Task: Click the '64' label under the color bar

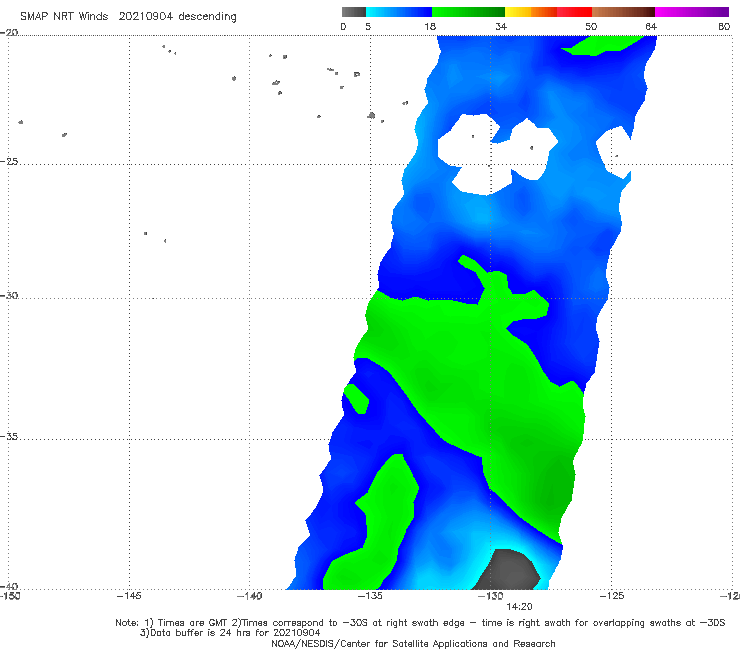Action: coord(651,26)
